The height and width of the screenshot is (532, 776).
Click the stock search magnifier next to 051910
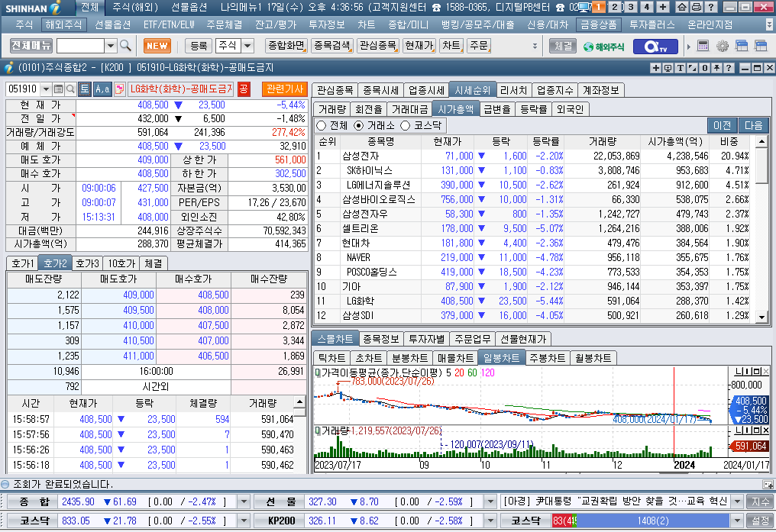[70, 89]
